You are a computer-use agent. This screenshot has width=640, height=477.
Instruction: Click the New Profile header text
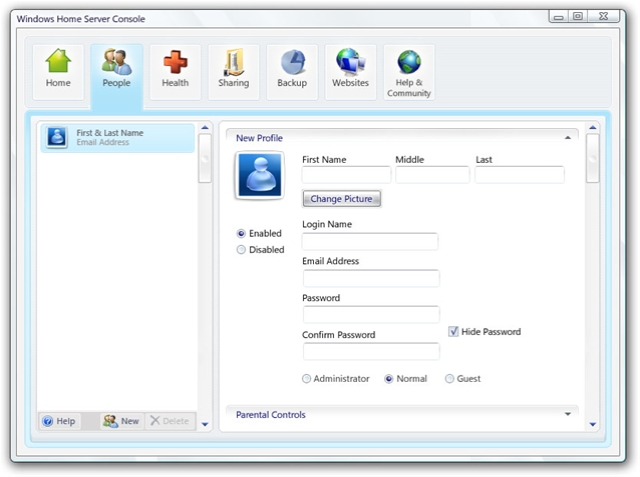pos(259,138)
